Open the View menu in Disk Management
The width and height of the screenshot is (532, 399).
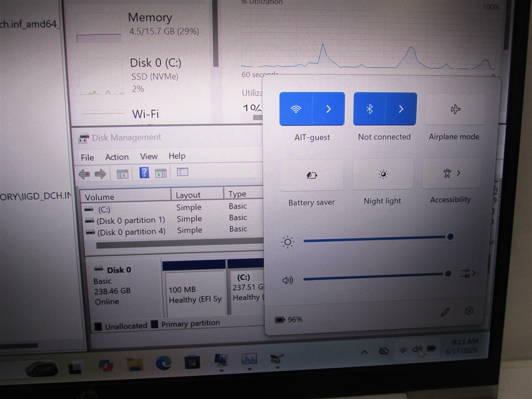(x=149, y=156)
